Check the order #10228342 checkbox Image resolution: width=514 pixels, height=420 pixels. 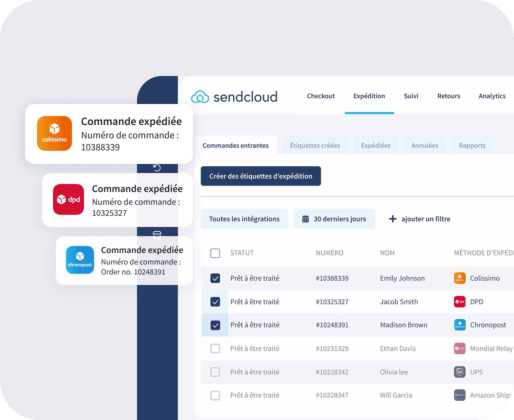pyautogui.click(x=215, y=372)
